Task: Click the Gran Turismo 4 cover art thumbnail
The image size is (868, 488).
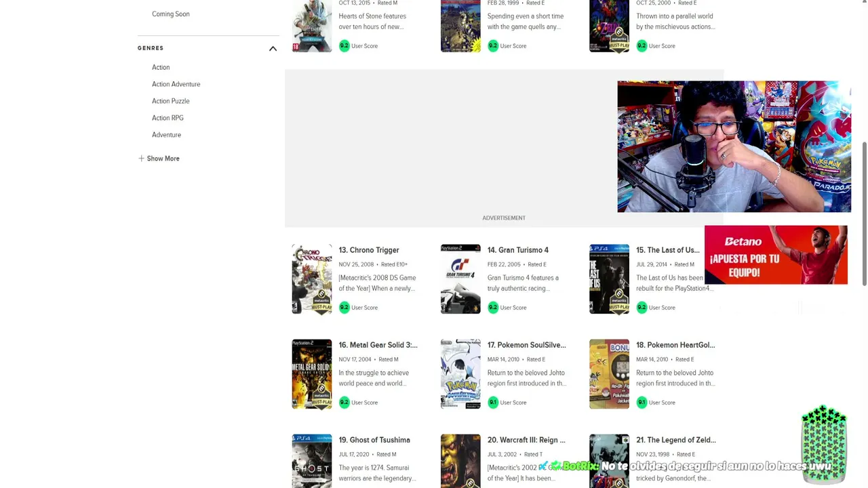Action: pos(460,279)
